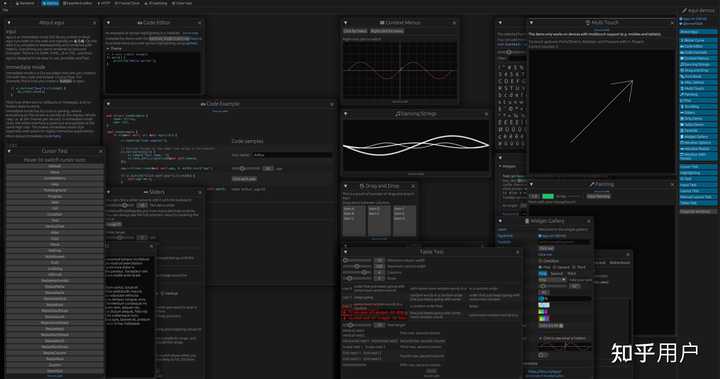Image resolution: width=720 pixels, height=379 pixels.
Task: Open the Color test tab
Action: coord(182,3)
